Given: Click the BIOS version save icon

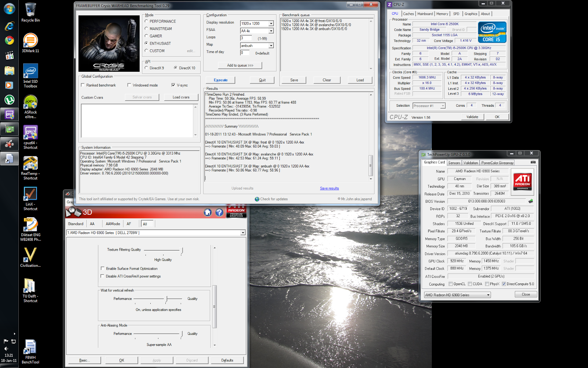Looking at the screenshot, I should (531, 201).
